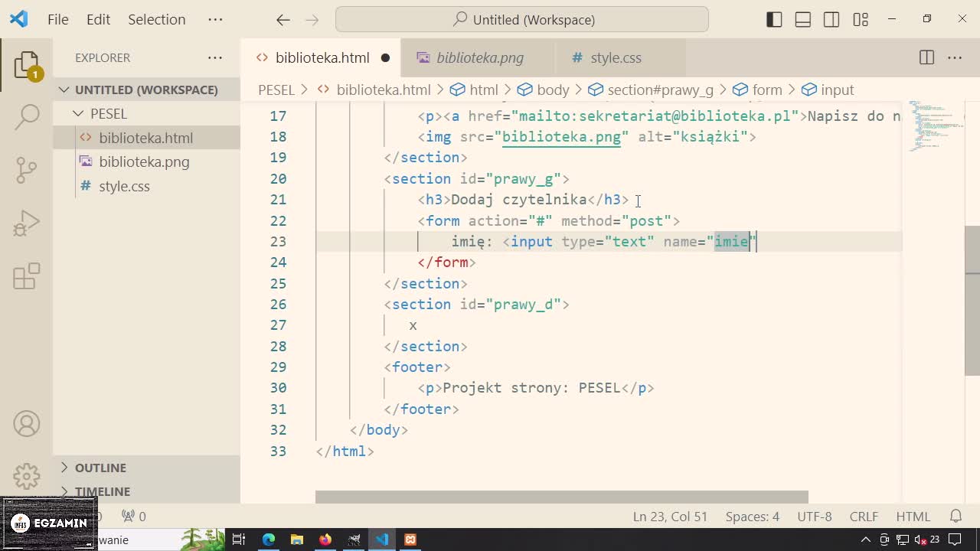Click the horizontal editor scrollbar
Screen dimensions: 980x551
click(562, 497)
